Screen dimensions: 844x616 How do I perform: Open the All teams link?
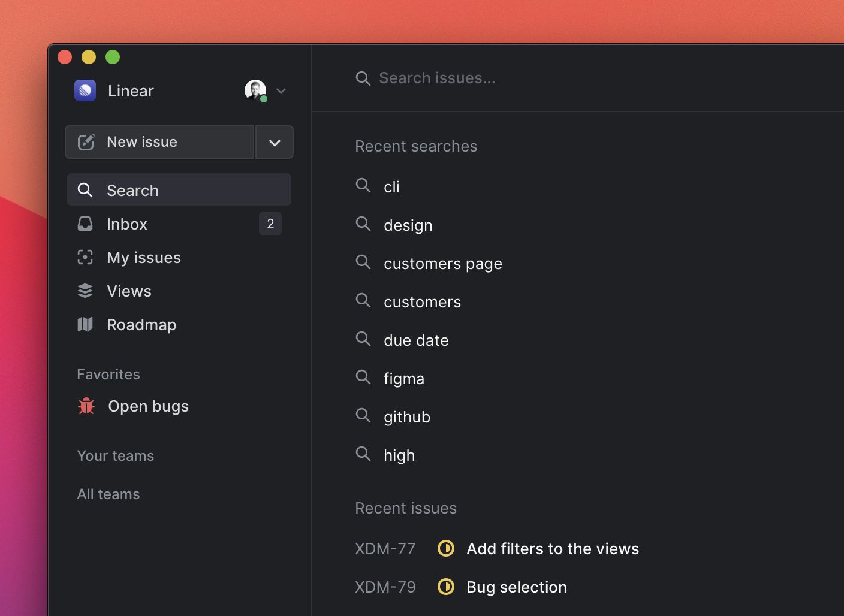pyautogui.click(x=108, y=494)
